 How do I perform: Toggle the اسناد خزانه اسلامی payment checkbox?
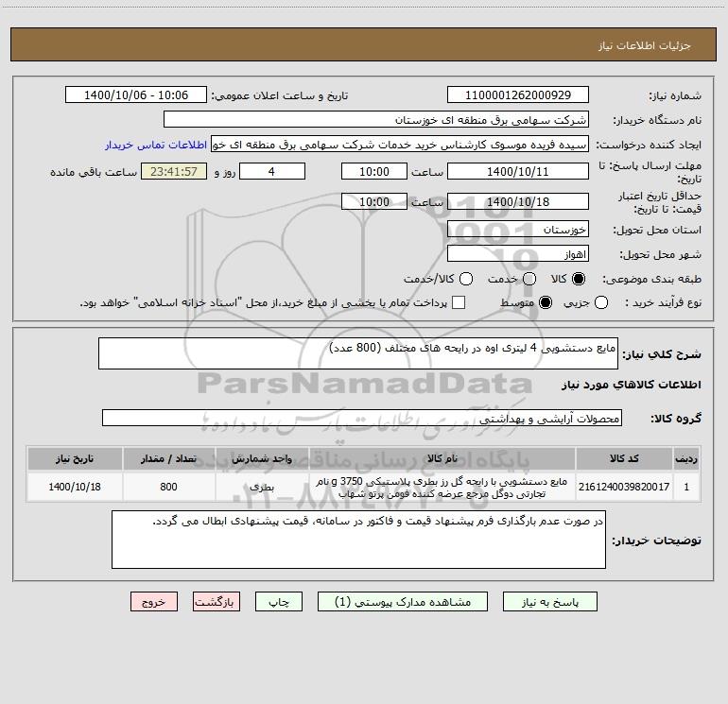[459, 303]
